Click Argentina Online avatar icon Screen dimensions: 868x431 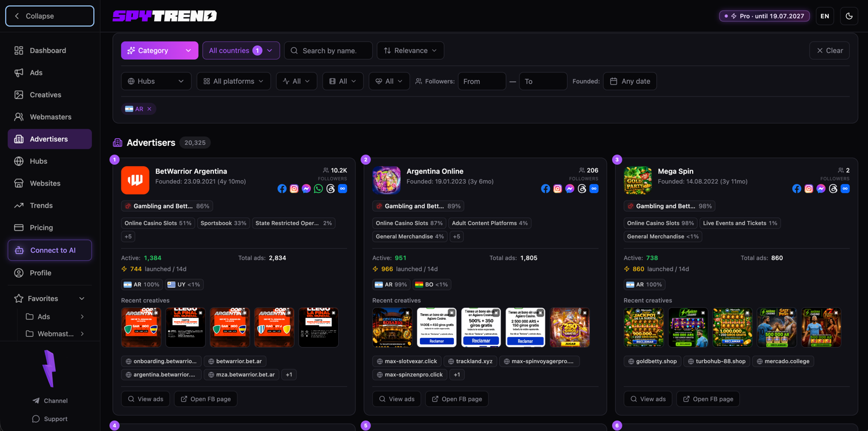(387, 180)
